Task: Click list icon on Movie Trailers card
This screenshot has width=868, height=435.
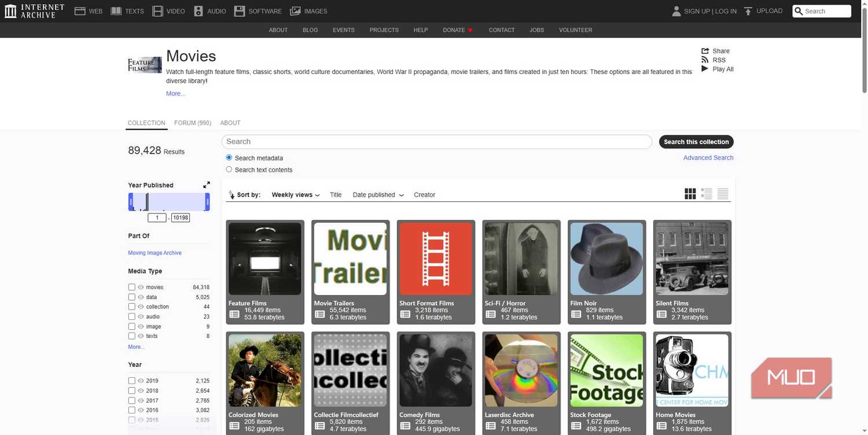Action: coord(320,314)
